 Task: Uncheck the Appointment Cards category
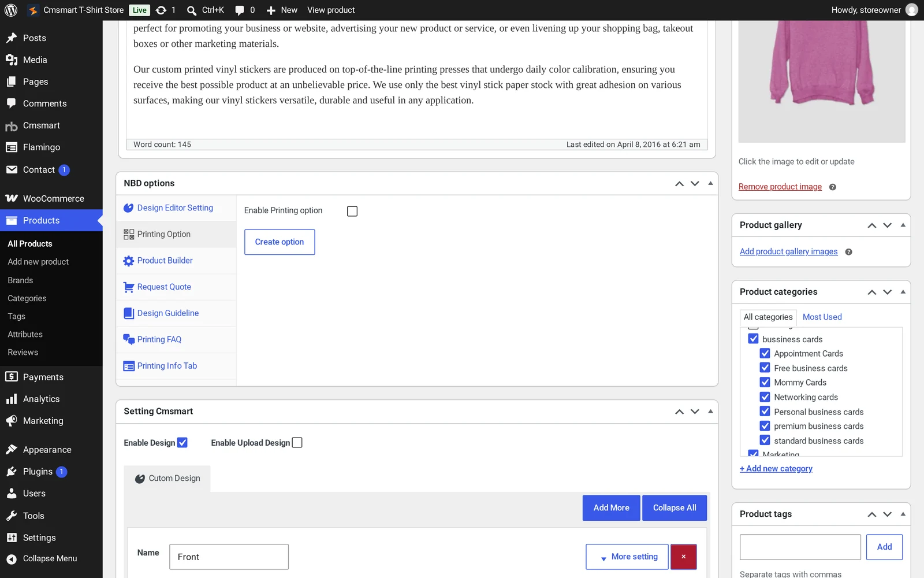765,353
